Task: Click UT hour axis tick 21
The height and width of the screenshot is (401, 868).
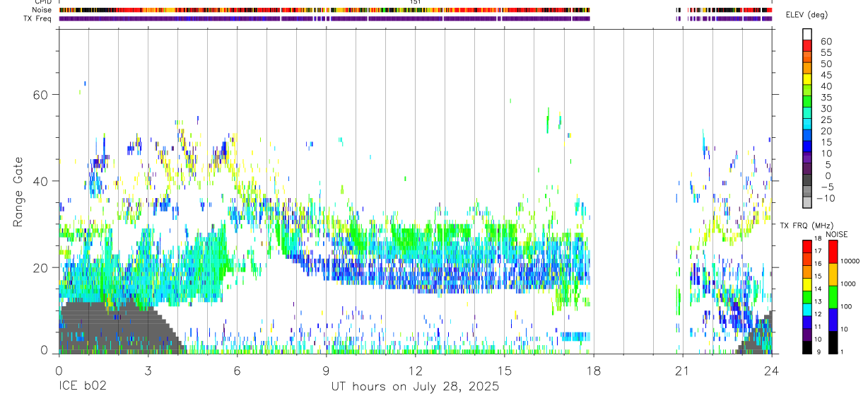Action: [683, 370]
